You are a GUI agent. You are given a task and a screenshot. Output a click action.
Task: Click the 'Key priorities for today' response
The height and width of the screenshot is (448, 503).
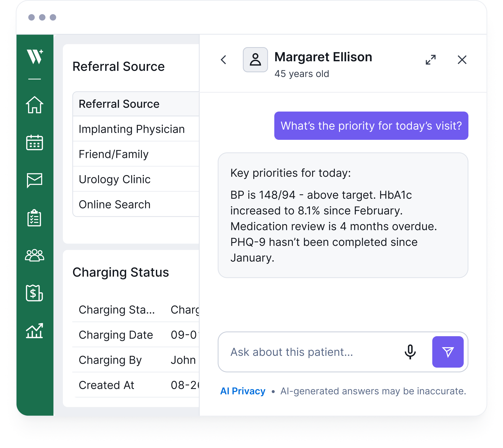coord(343,215)
